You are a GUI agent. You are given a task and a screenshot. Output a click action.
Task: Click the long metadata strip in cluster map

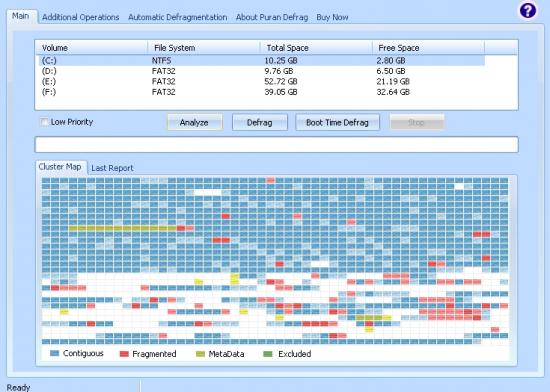pos(123,228)
